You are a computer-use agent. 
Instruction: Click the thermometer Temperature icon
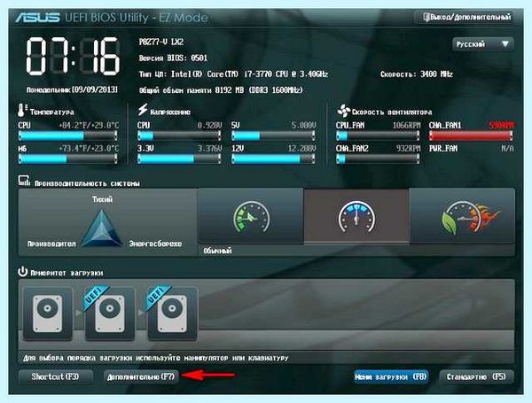click(21, 110)
